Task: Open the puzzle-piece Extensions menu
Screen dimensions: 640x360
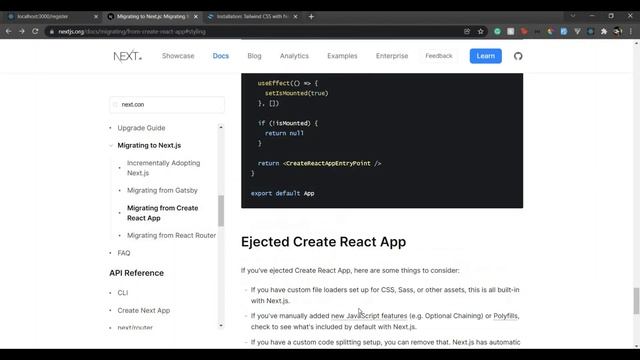Action: click(604, 31)
